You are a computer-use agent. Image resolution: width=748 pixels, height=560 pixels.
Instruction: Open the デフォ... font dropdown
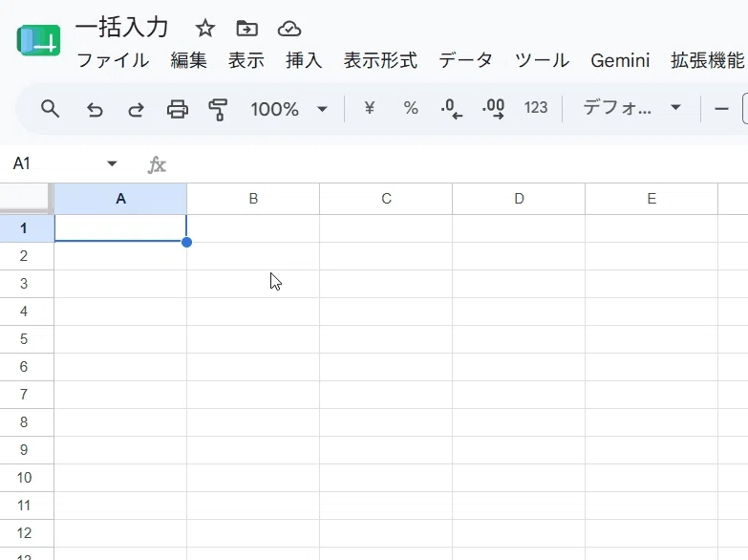coord(631,108)
